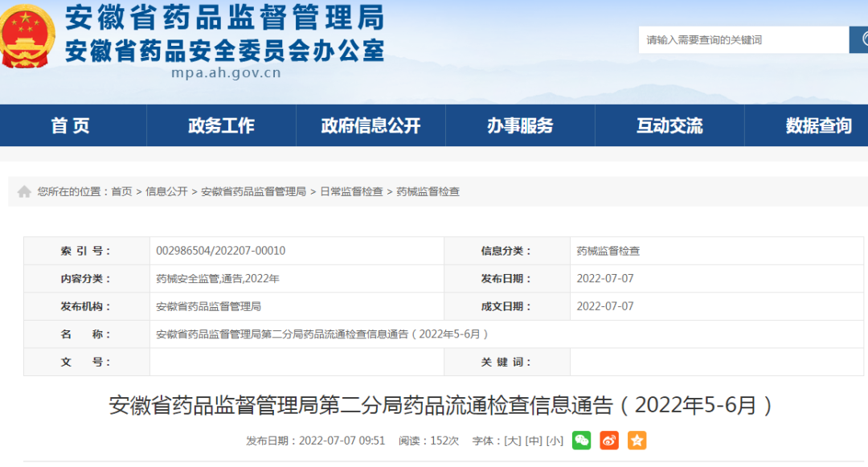The image size is (868, 467).
Task: Select 互动交流 in the navigation bar
Action: (x=669, y=125)
